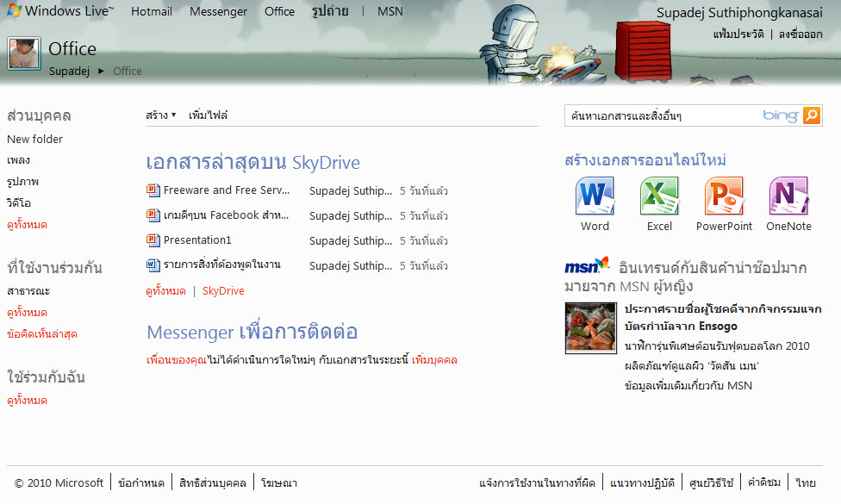Click the เพิ่มไฟล์ link

[209, 115]
